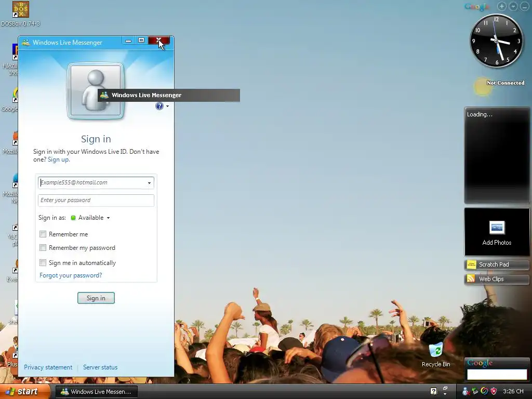
Task: Click the Google logo above the search gadget box
Action: click(480, 363)
